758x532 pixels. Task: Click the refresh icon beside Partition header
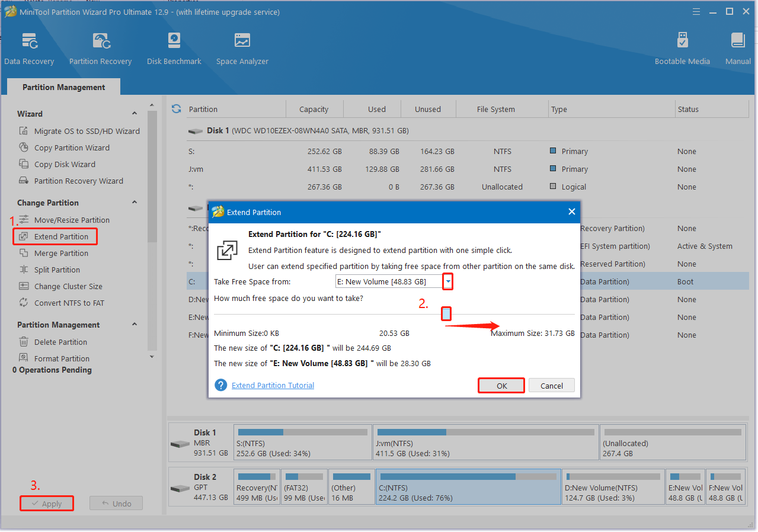(176, 109)
